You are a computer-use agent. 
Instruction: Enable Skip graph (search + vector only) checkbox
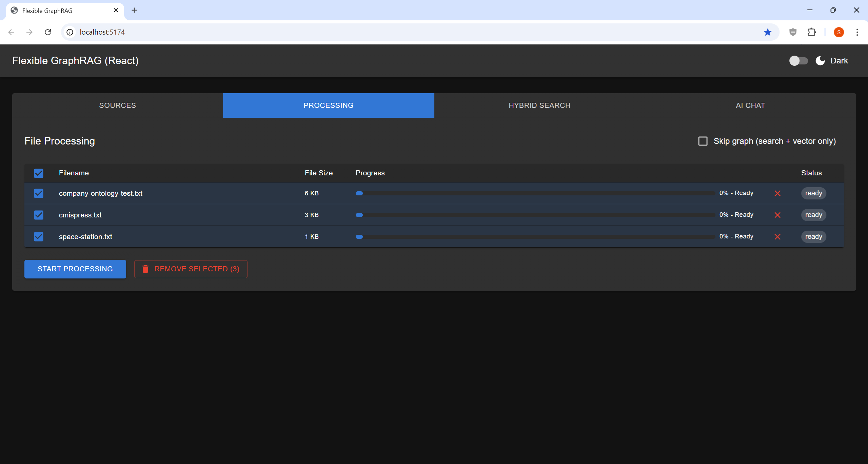coord(703,141)
